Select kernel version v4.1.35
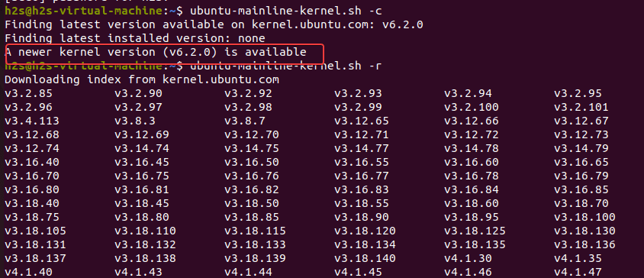Screen dimensions: 644x278 tap(578, 259)
